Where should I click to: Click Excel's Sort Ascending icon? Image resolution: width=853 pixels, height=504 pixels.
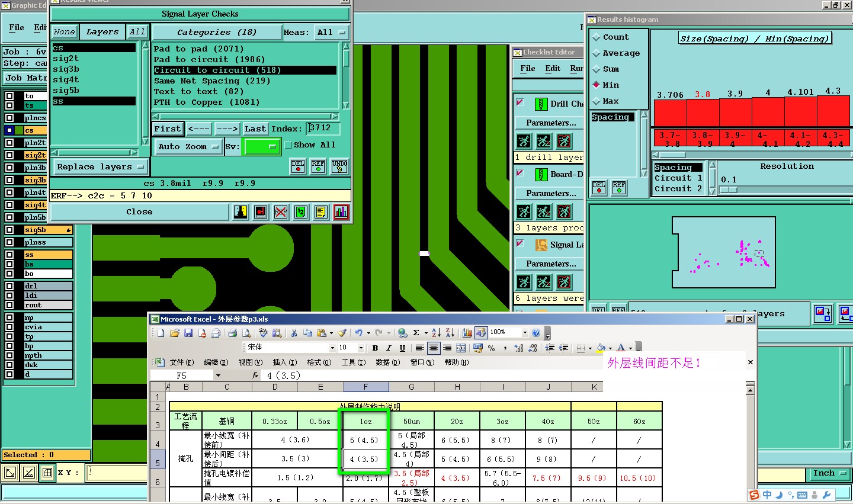[x=436, y=333]
